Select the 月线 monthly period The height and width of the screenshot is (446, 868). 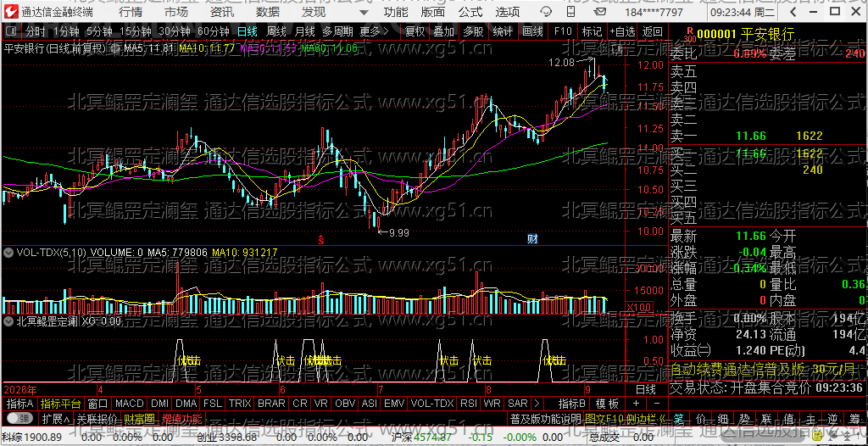click(305, 31)
